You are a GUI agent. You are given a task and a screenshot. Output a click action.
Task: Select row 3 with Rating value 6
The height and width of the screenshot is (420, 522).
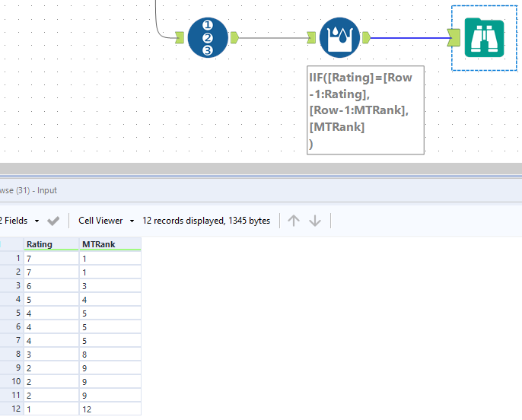tap(50, 285)
